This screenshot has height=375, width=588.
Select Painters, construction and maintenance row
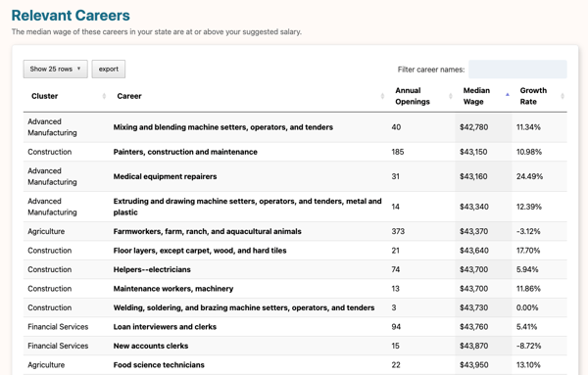tap(295, 152)
